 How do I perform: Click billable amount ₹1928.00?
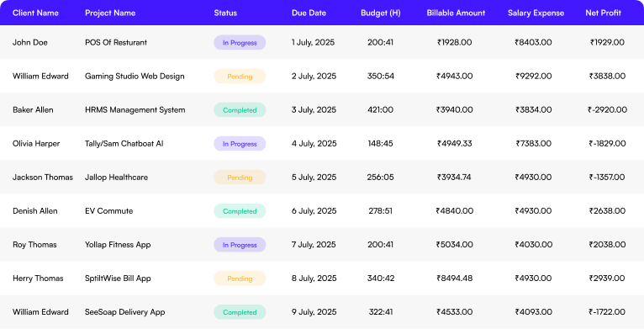[x=455, y=42]
